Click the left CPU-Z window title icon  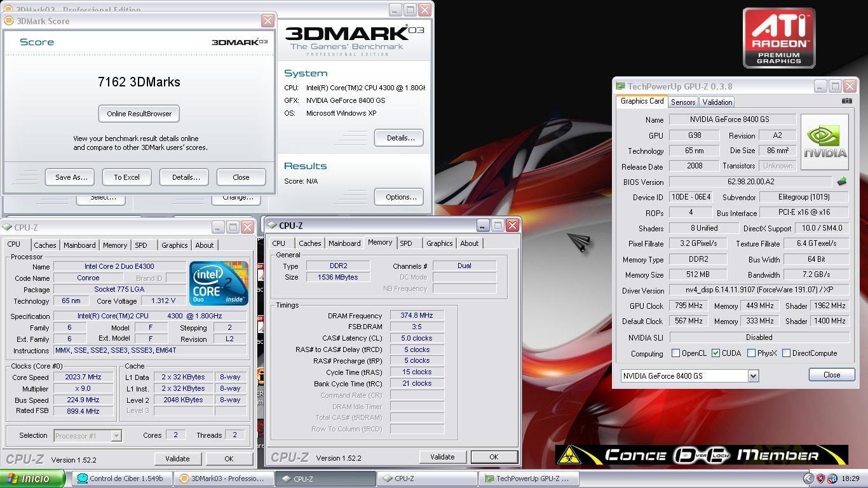(7, 227)
